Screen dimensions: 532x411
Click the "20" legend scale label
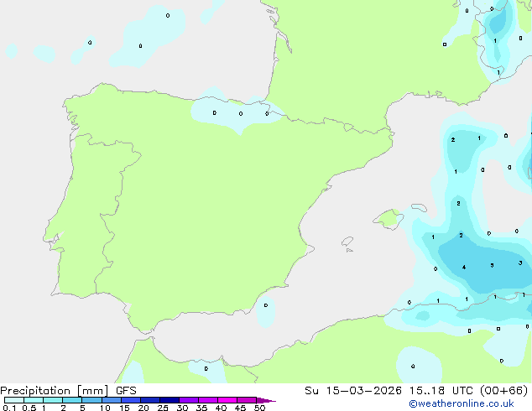[x=143, y=408]
